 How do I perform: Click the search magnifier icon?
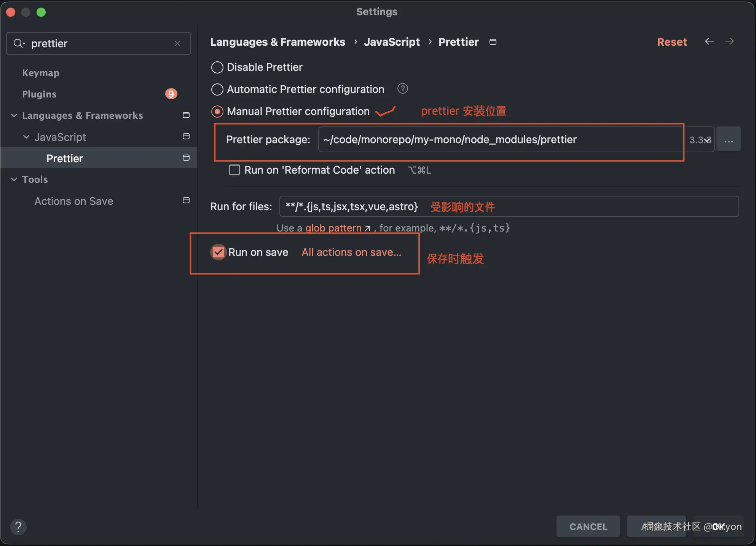(x=19, y=43)
